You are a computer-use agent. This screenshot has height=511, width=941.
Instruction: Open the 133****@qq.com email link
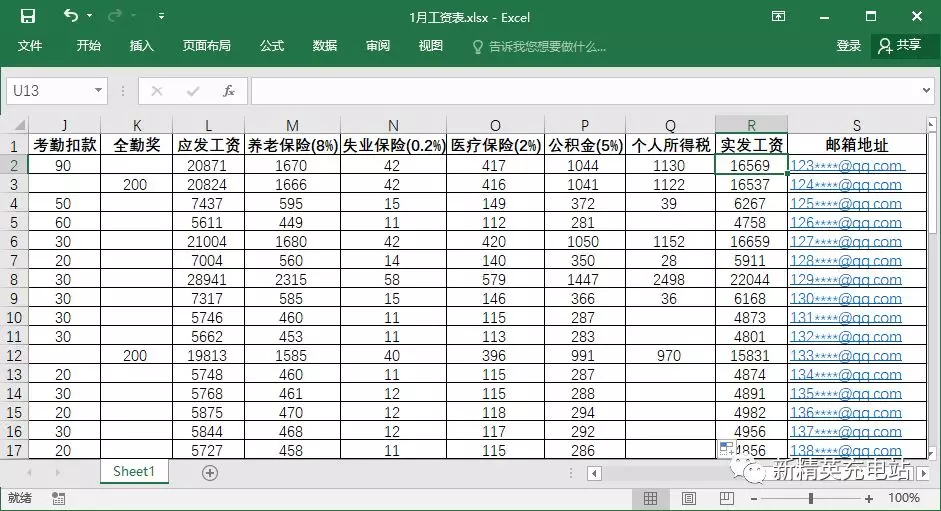(846, 355)
